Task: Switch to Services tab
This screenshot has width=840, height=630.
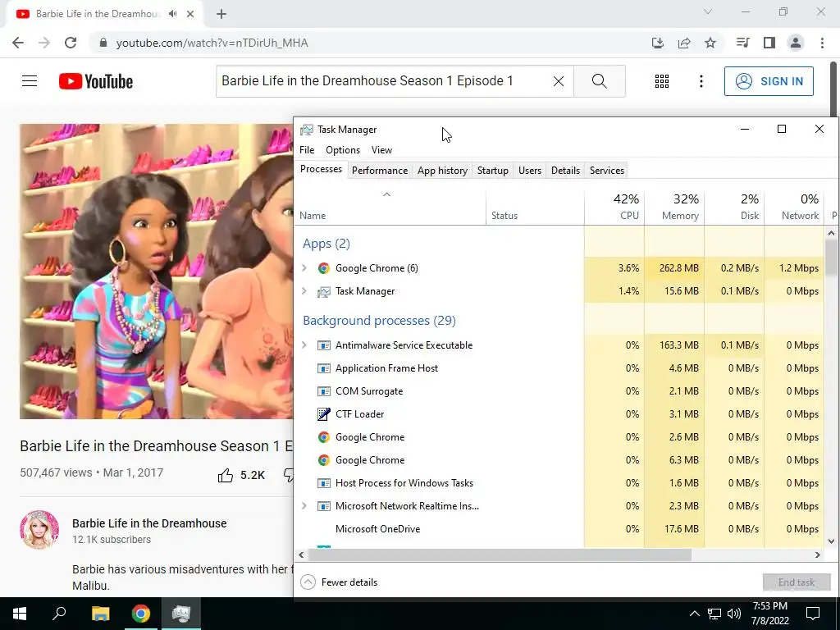Action: [x=607, y=171]
